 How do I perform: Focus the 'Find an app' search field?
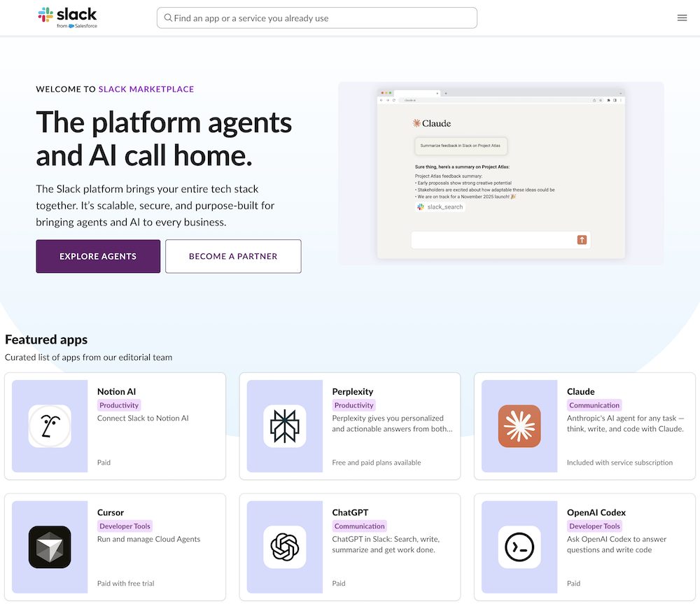click(x=322, y=18)
